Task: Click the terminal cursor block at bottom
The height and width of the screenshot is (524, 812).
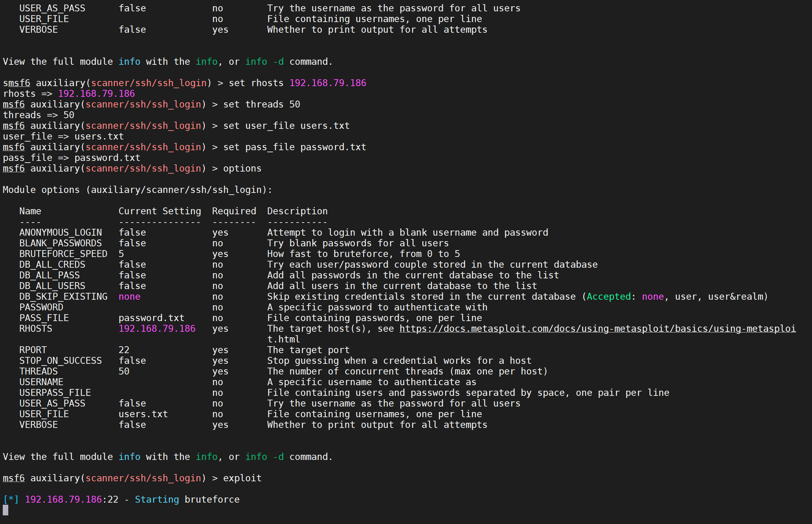Action: point(6,510)
